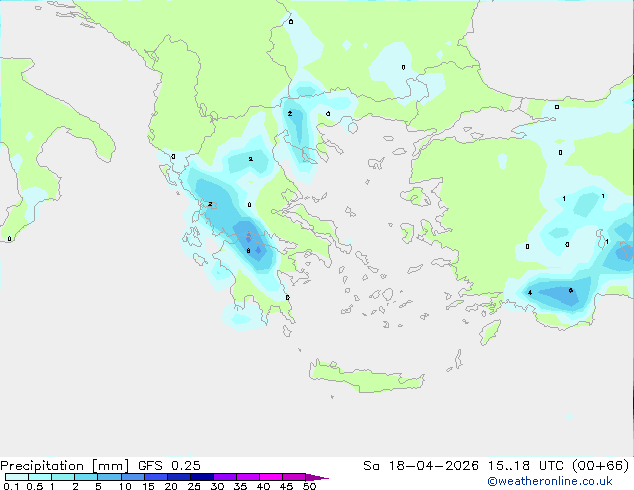Select the 5–10 mm legend color box

click(109, 477)
